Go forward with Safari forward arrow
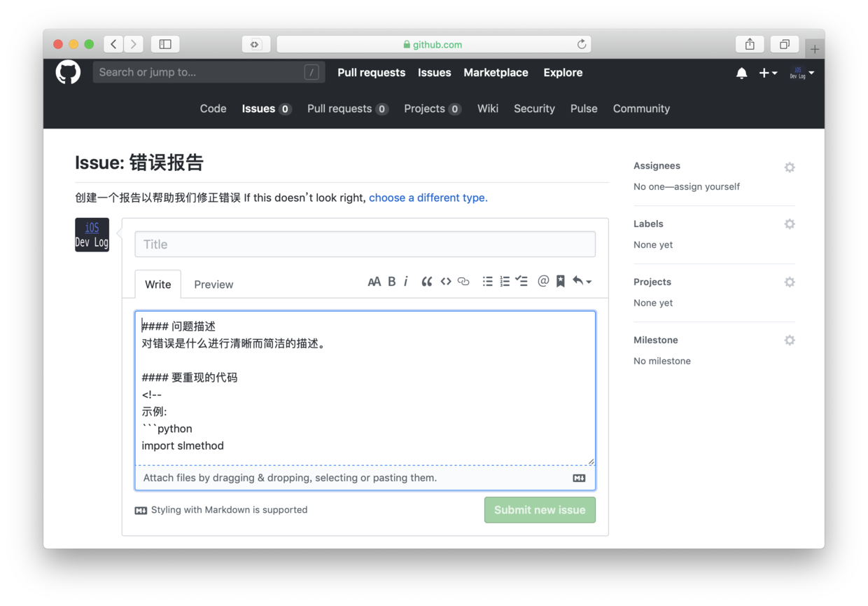Viewport: 868px width, 606px height. pyautogui.click(x=134, y=44)
